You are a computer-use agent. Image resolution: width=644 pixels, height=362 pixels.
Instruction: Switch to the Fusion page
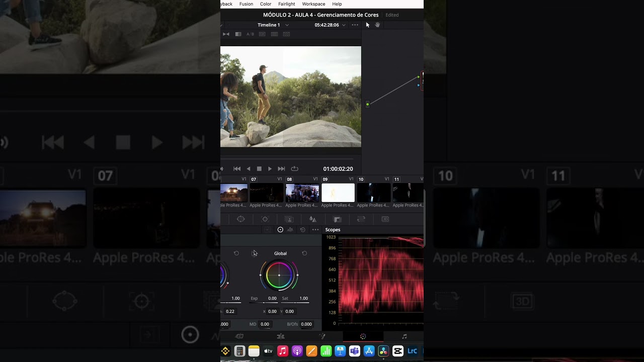click(x=322, y=336)
